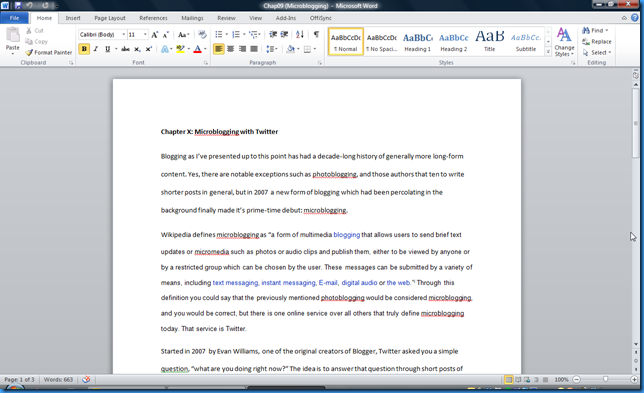Viewport: 644px width, 393px height.
Task: Click the vertical scrollbar thumb
Action: coord(636,122)
